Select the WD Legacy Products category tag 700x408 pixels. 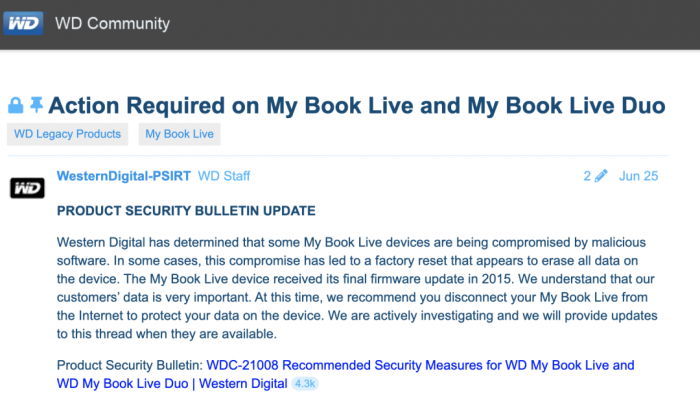68,134
